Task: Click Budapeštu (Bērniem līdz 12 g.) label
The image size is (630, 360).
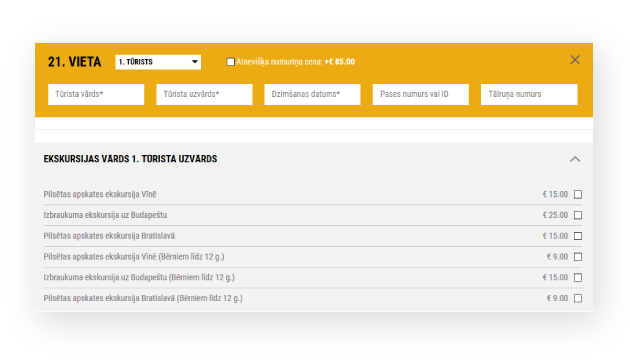Action: coord(139,278)
